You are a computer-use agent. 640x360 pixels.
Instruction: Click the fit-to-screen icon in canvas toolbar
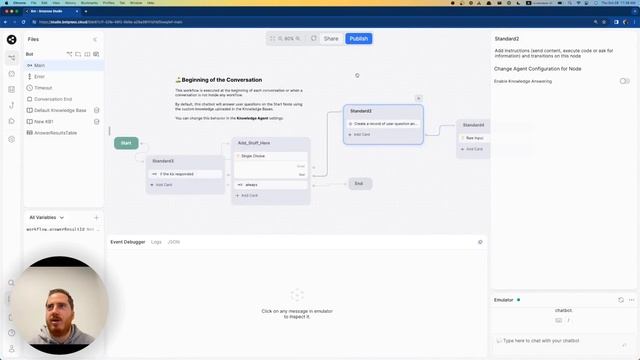[272, 38]
